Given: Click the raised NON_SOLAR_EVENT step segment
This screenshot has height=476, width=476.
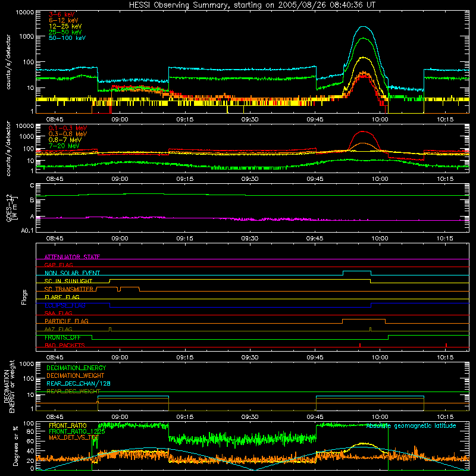Looking at the screenshot, I should point(357,271).
